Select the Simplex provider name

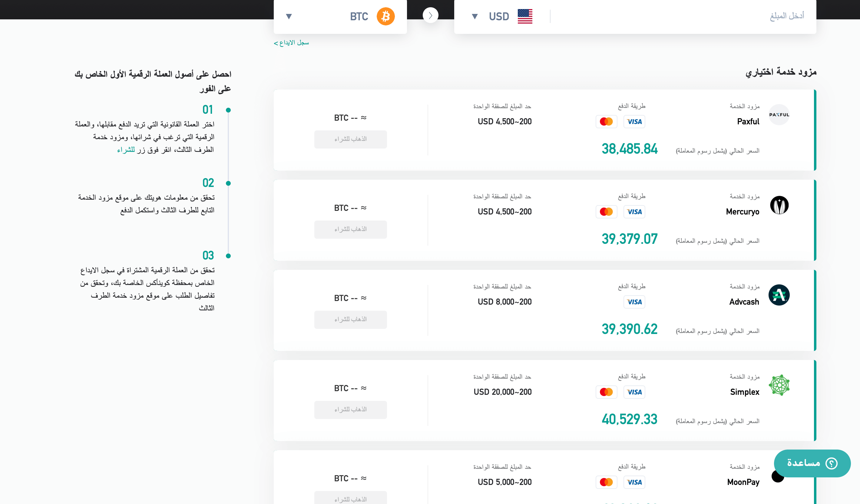point(745,392)
